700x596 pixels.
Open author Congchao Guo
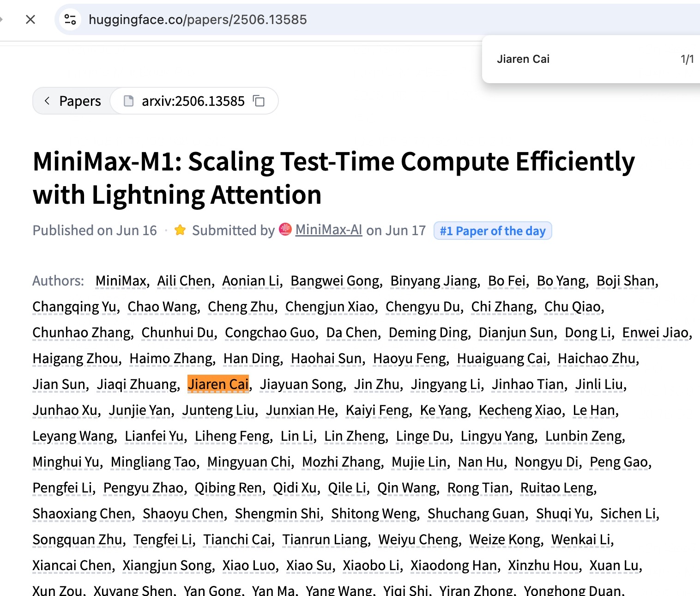(x=270, y=333)
